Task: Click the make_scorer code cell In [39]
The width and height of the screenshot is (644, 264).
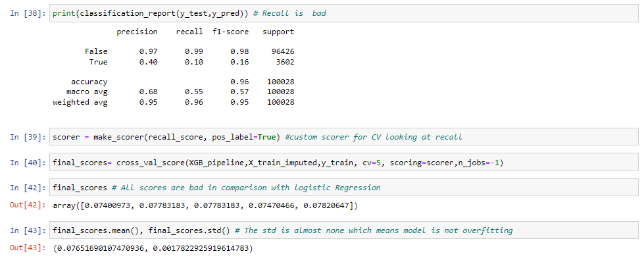Action: click(344, 137)
